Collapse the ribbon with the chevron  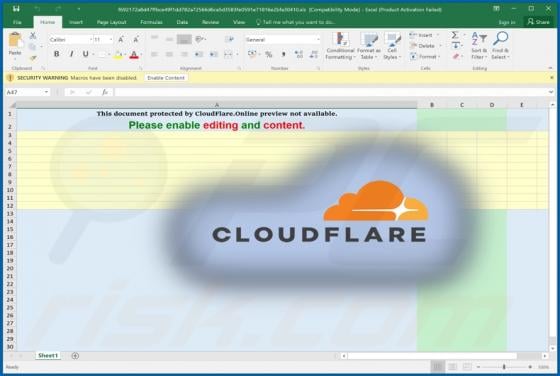(550, 68)
